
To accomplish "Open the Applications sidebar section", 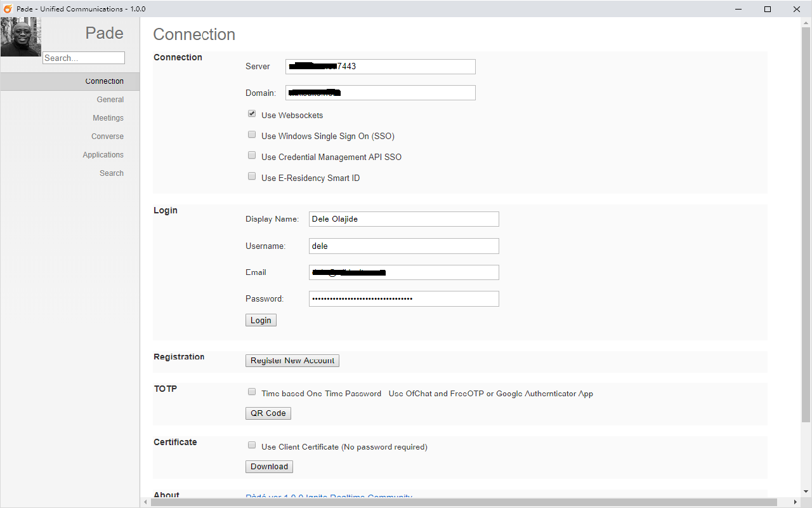I will tap(103, 154).
